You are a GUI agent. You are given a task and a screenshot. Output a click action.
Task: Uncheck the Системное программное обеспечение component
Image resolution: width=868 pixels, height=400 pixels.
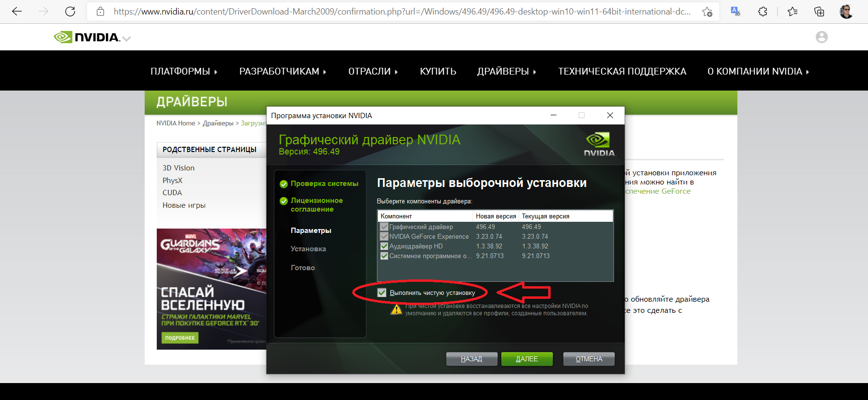click(x=384, y=256)
